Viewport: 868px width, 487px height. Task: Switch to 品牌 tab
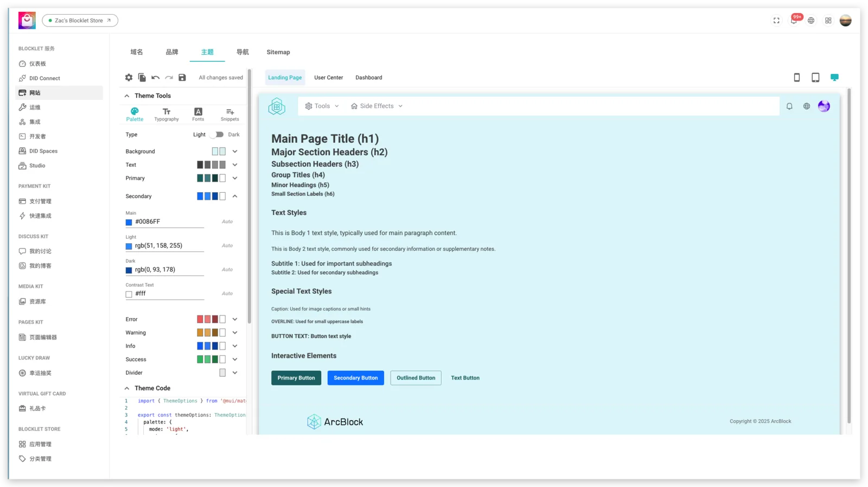click(x=172, y=52)
